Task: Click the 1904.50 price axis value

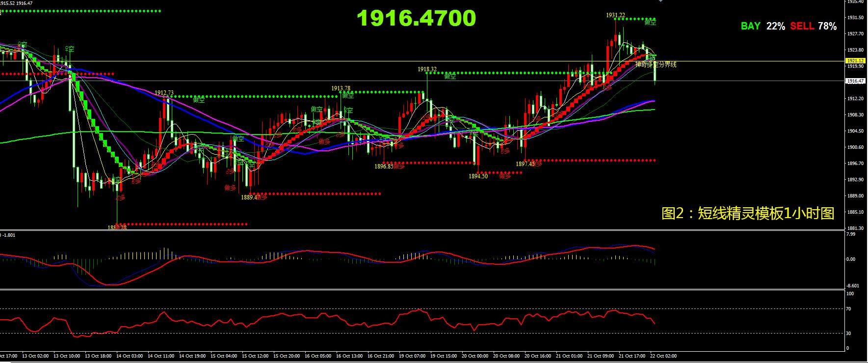Action: (855, 131)
